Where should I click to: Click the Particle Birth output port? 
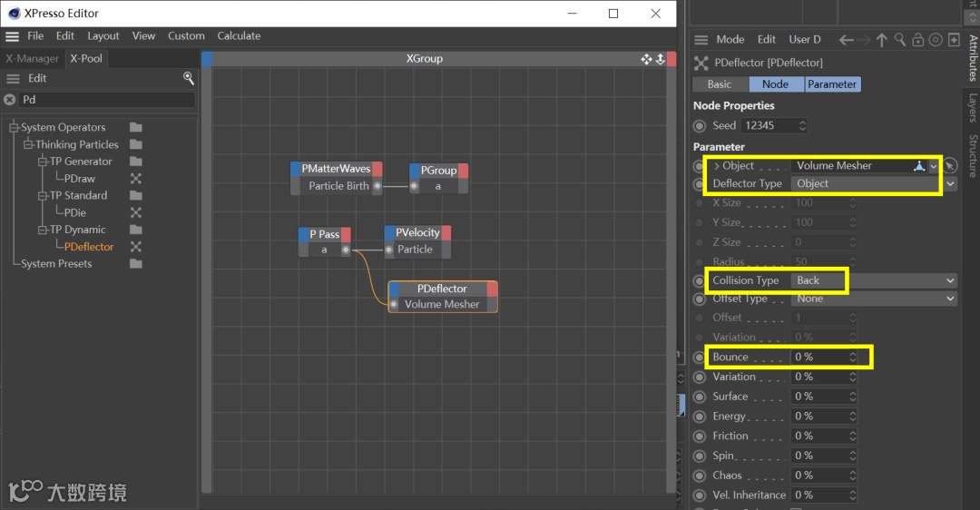[x=377, y=186]
